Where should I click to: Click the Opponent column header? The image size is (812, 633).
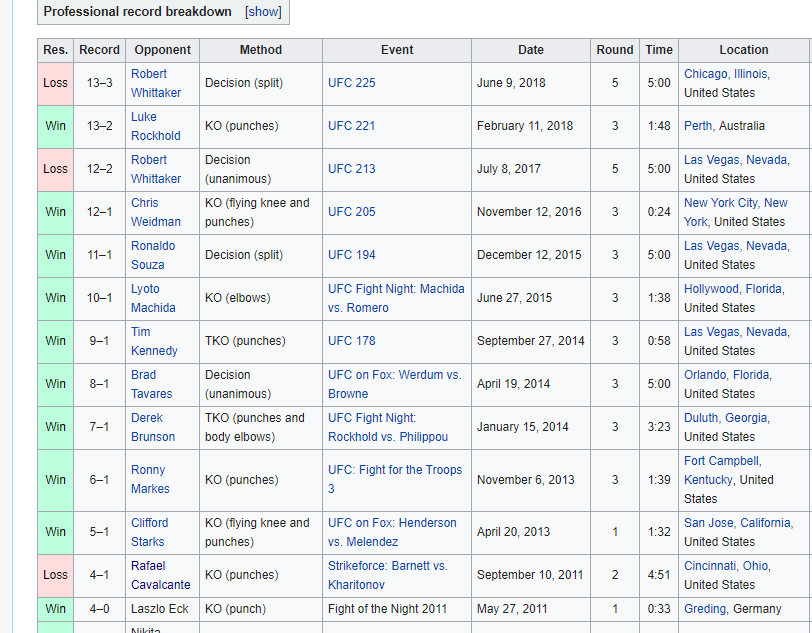click(163, 50)
